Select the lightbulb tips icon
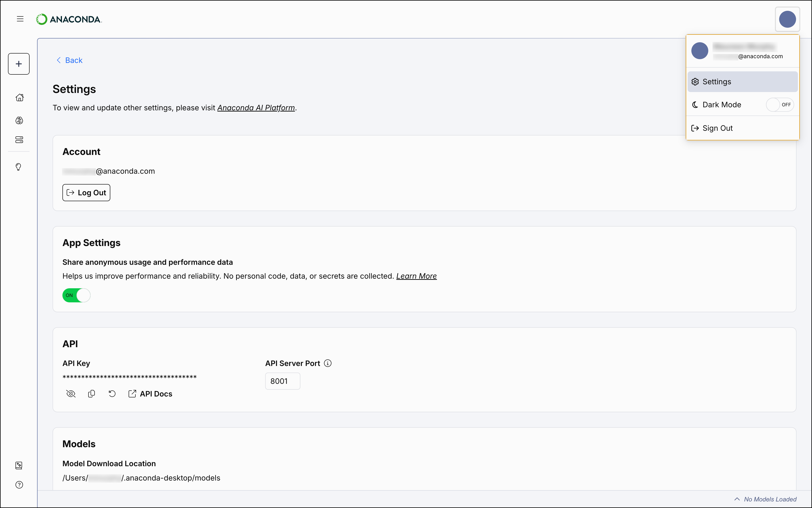Screen dimensions: 812x508 [19, 167]
